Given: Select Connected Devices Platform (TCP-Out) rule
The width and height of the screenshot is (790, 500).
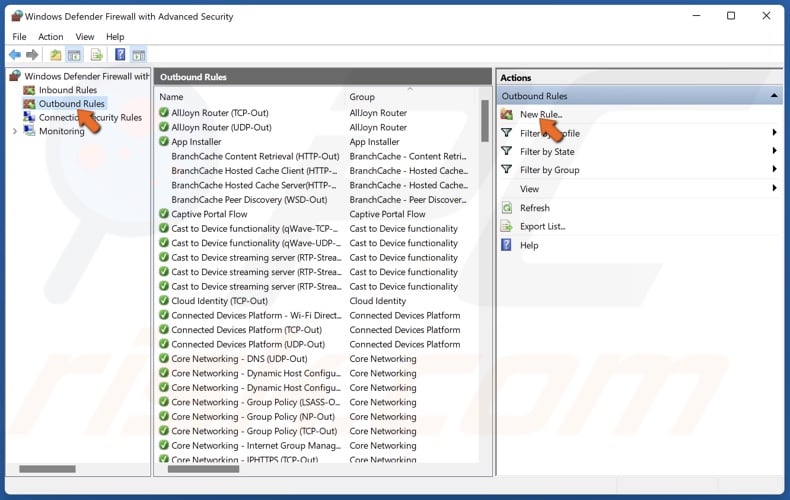Looking at the screenshot, I should [x=247, y=330].
